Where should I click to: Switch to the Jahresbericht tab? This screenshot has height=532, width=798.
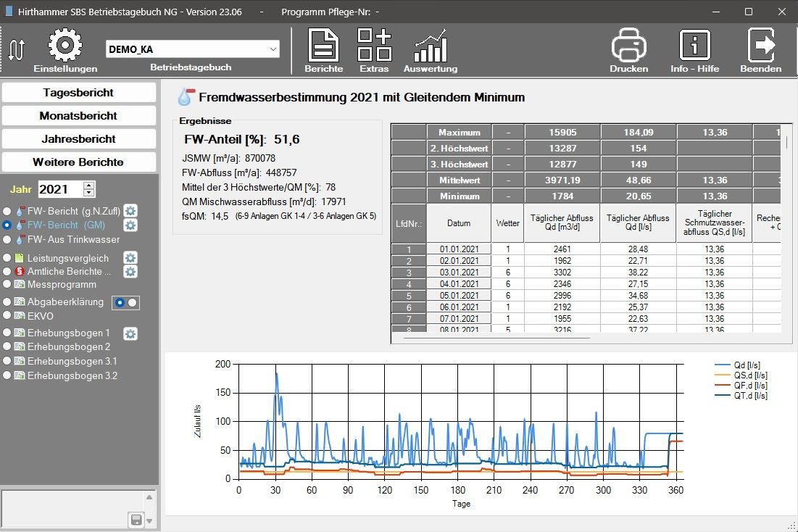78,138
